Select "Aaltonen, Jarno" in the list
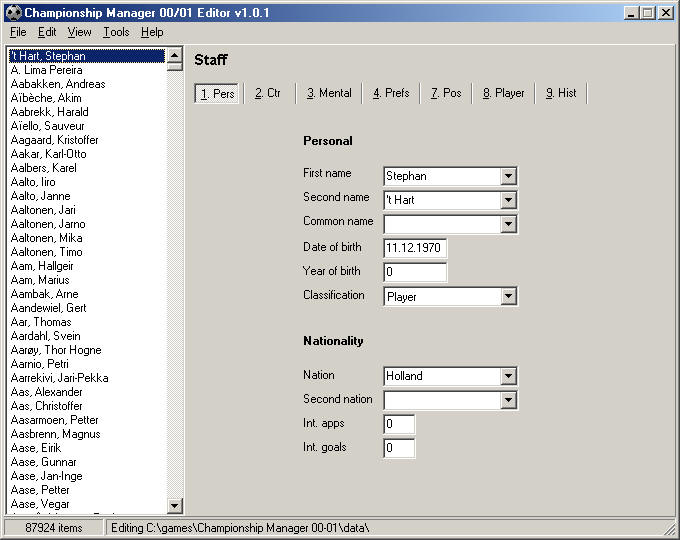This screenshot has height=540, width=680. point(87,224)
